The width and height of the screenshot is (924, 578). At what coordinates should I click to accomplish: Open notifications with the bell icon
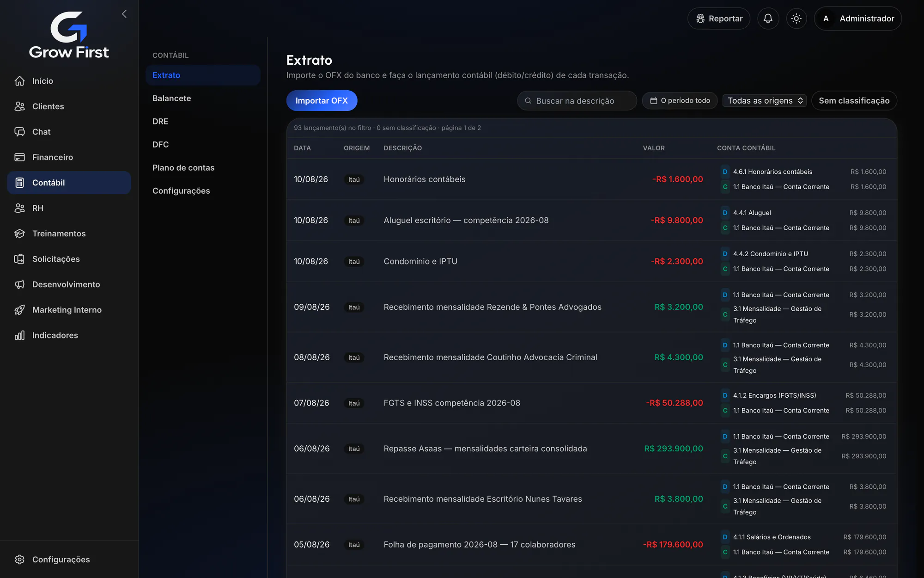[x=768, y=18]
